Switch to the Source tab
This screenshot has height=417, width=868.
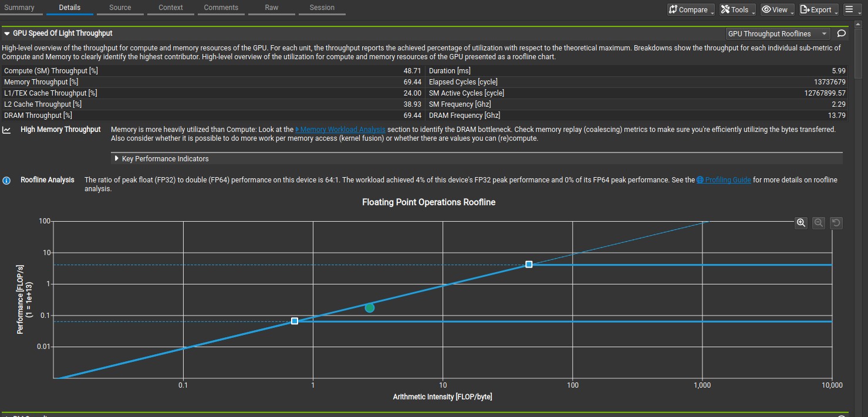point(120,8)
